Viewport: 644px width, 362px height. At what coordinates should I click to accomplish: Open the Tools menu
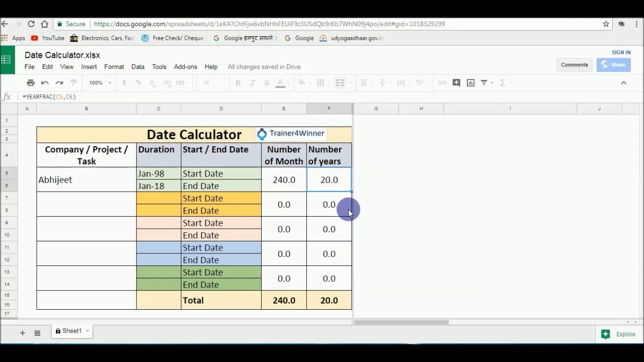click(x=159, y=67)
